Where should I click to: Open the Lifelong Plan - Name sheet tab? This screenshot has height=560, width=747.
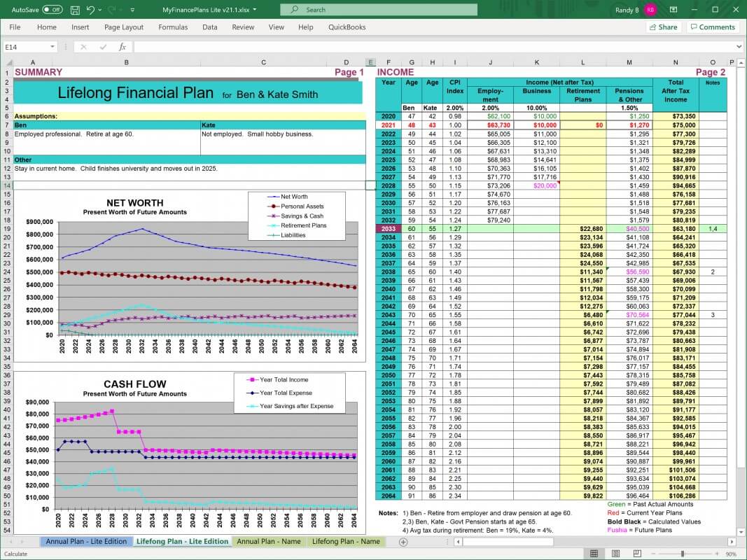(346, 541)
